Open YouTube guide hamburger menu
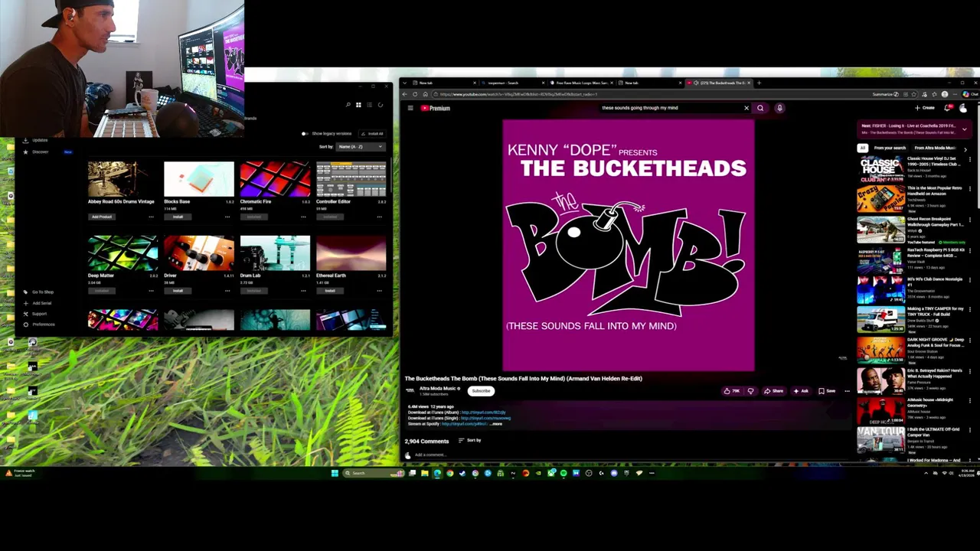 [410, 108]
